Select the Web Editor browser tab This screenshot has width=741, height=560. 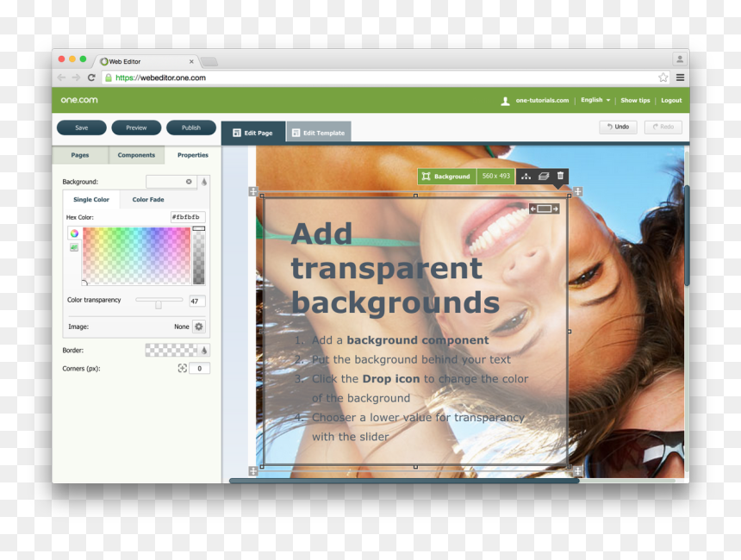click(x=146, y=61)
